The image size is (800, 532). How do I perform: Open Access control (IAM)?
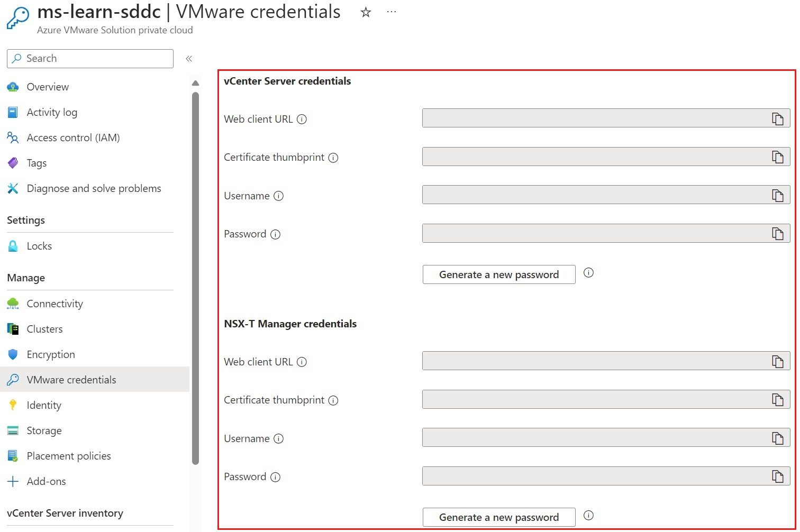(x=72, y=137)
